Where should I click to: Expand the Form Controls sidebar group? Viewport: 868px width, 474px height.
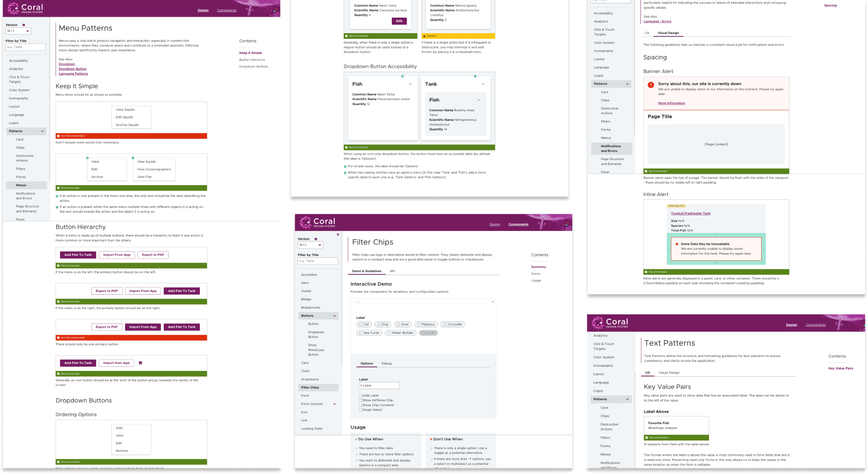pos(334,404)
